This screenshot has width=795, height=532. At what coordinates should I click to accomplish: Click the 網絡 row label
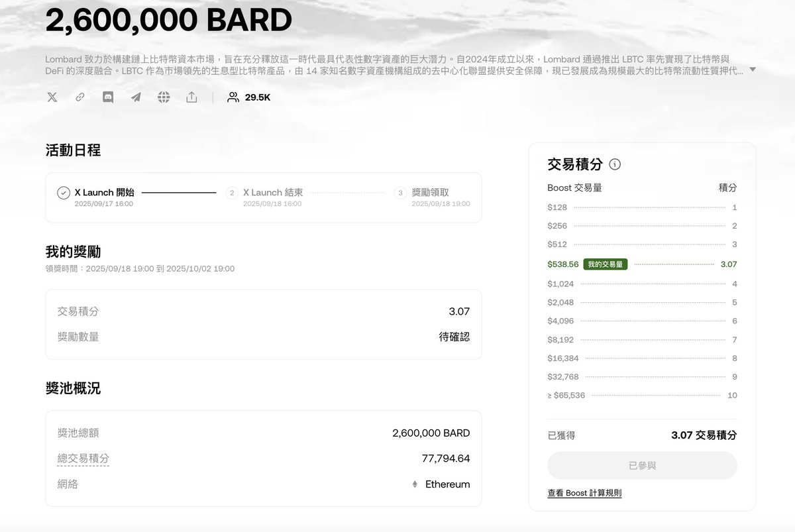68,484
